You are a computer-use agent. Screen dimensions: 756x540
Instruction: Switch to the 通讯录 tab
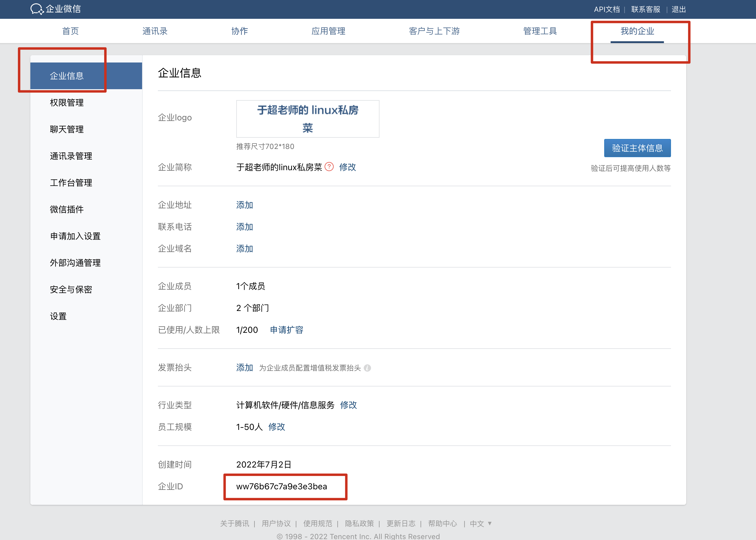155,31
